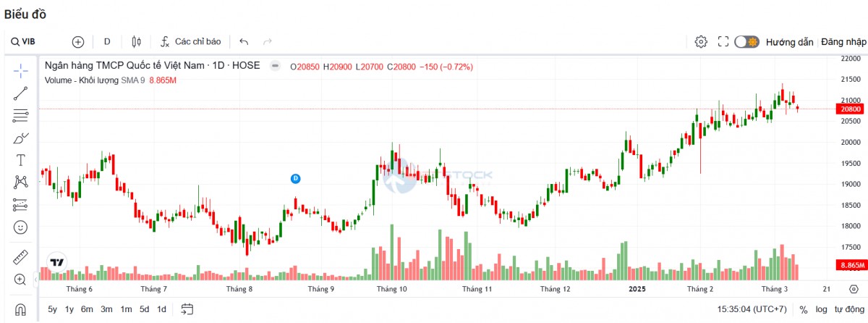Screen dimensions: 868x323
Task: Select the 1m time range
Action: pyautogui.click(x=127, y=309)
